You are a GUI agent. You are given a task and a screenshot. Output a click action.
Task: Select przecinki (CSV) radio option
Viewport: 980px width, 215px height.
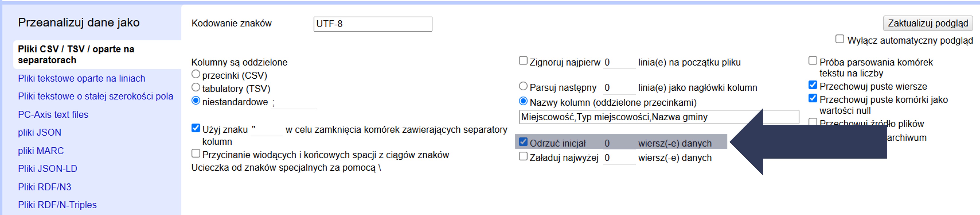tap(196, 74)
